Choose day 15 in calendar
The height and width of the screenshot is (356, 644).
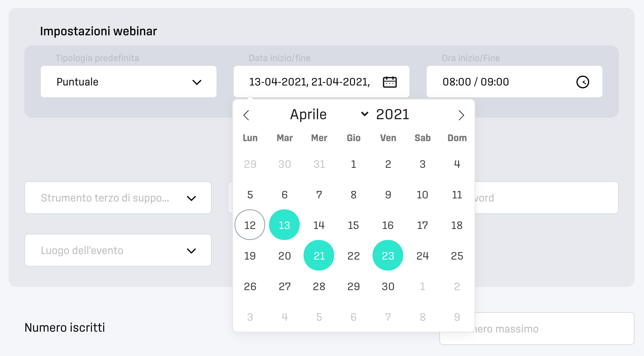click(x=353, y=225)
